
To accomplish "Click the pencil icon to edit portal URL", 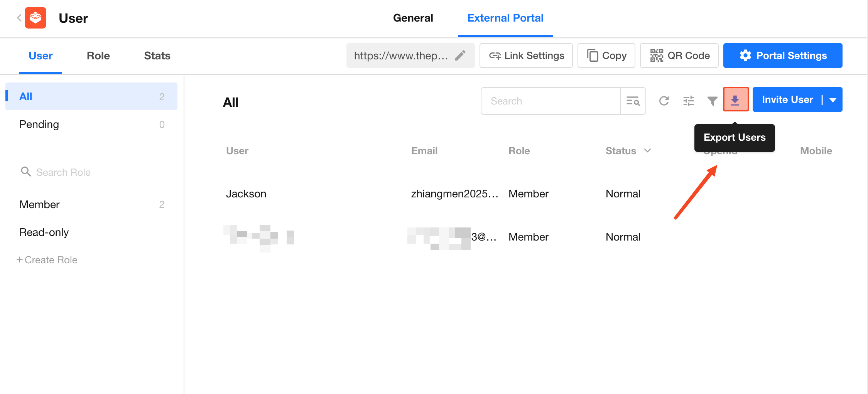I will pyautogui.click(x=460, y=56).
